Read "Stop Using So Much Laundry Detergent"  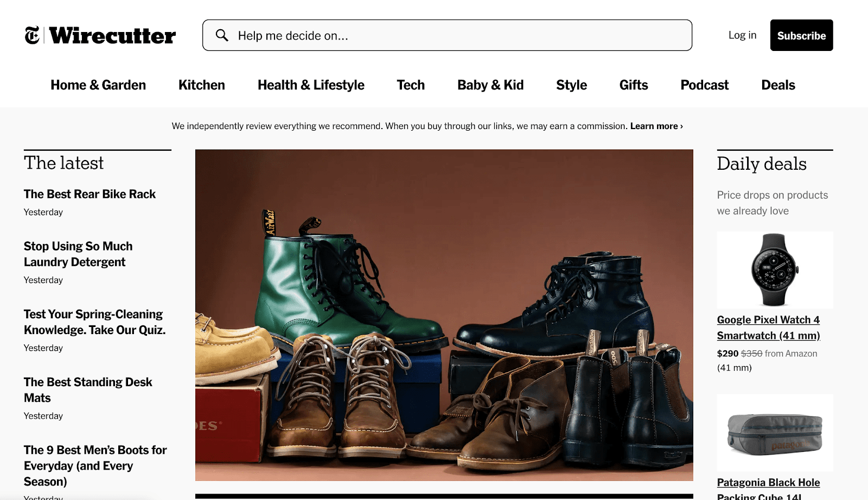coord(78,254)
